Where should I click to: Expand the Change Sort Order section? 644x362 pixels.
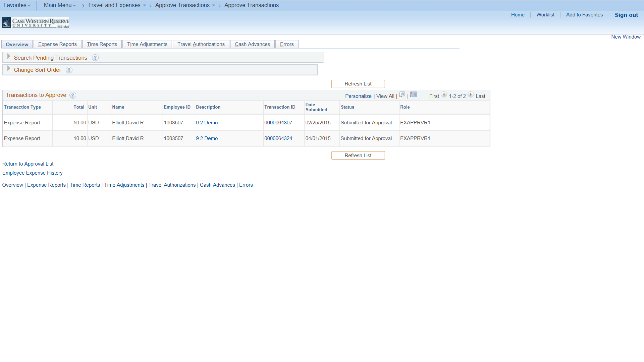click(8, 69)
